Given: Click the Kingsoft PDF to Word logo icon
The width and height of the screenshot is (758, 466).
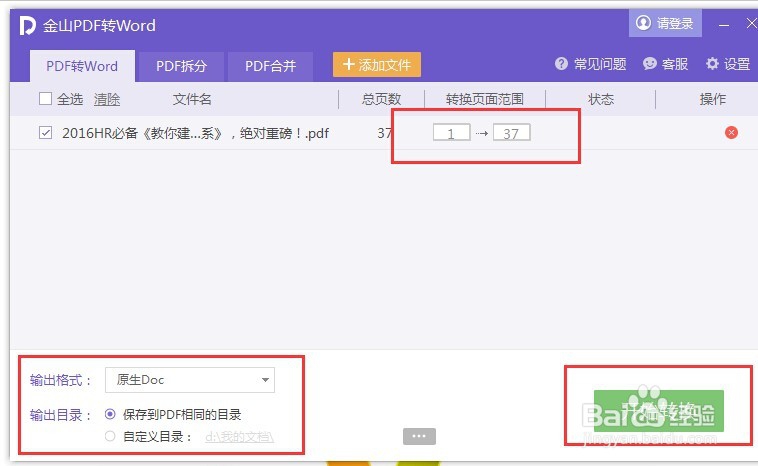Looking at the screenshot, I should [28, 26].
